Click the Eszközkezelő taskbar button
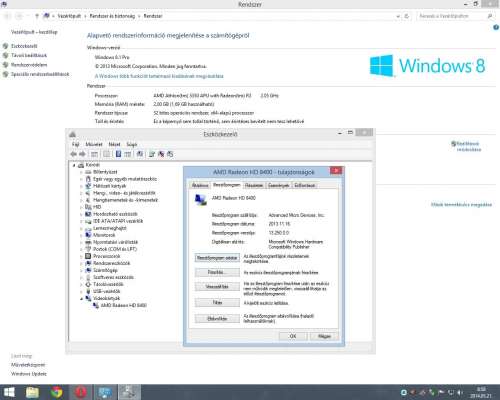Image resolution: width=500 pixels, height=400 pixels. pos(129,392)
